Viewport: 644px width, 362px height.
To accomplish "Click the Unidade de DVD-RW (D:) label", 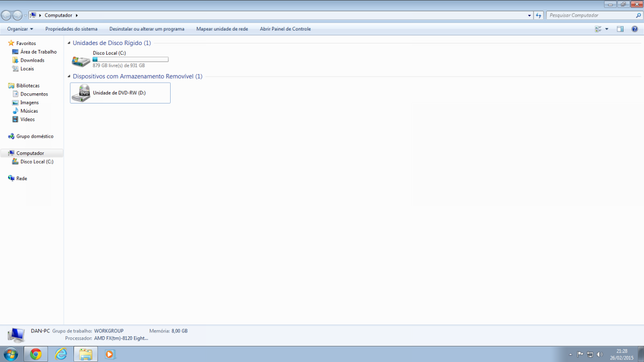I will pos(119,93).
